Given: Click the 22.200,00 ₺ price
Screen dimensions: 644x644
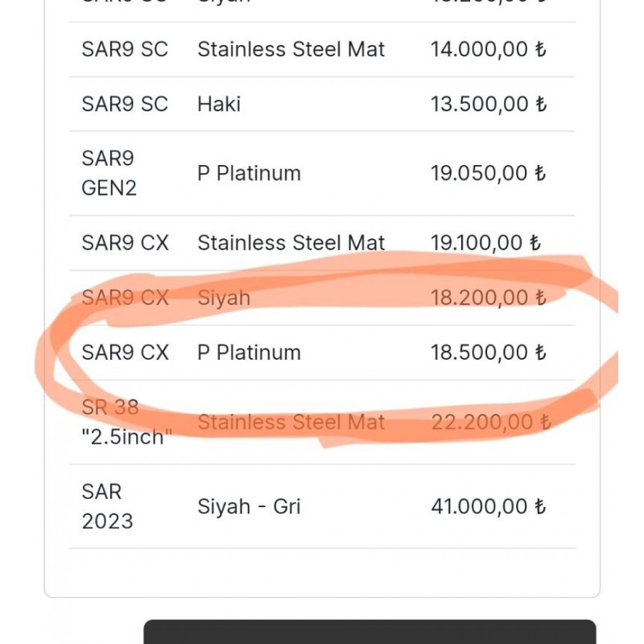Looking at the screenshot, I should tap(491, 422).
